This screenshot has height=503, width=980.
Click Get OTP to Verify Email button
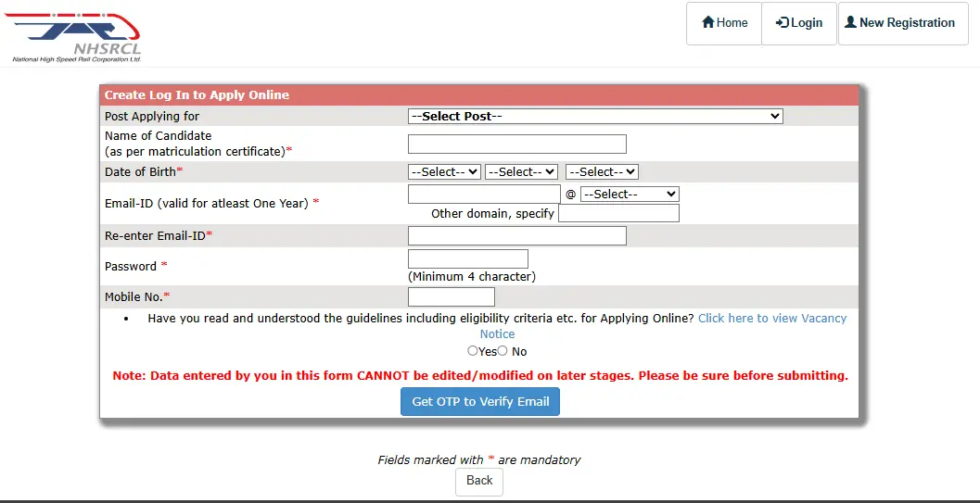click(x=480, y=402)
